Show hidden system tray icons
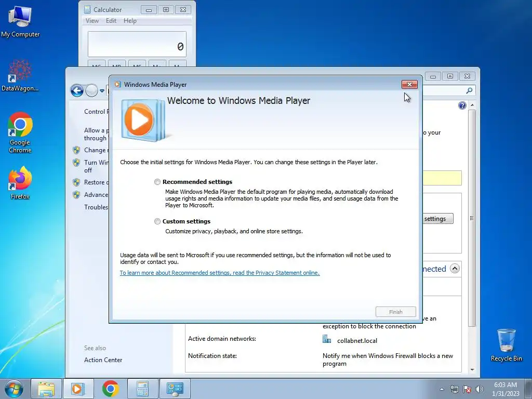The width and height of the screenshot is (532, 399). pyautogui.click(x=442, y=389)
